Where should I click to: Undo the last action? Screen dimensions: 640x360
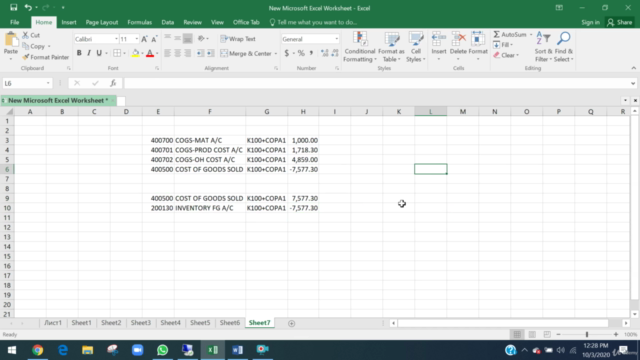click(28, 7)
